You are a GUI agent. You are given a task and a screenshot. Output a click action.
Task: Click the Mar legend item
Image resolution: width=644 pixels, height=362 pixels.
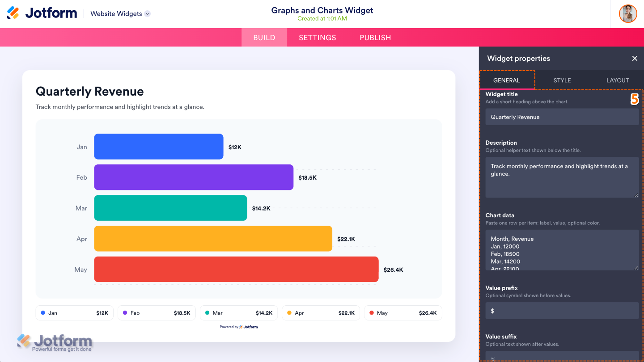(x=239, y=313)
